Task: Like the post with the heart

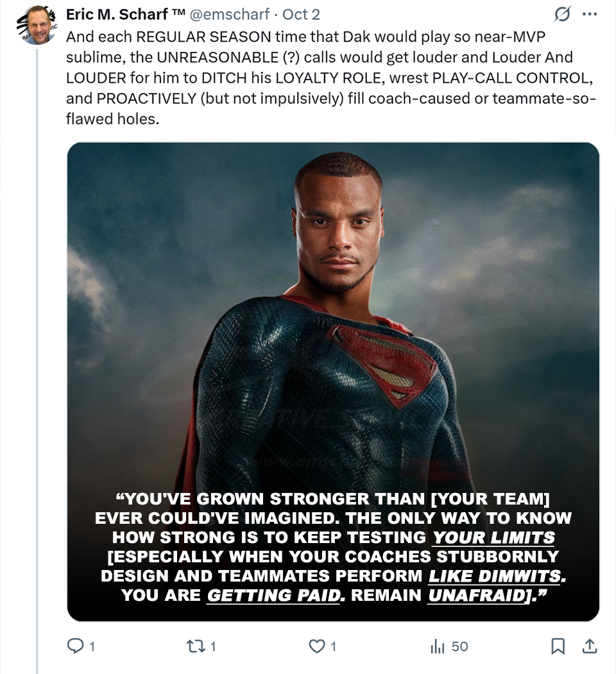Action: coord(317,646)
